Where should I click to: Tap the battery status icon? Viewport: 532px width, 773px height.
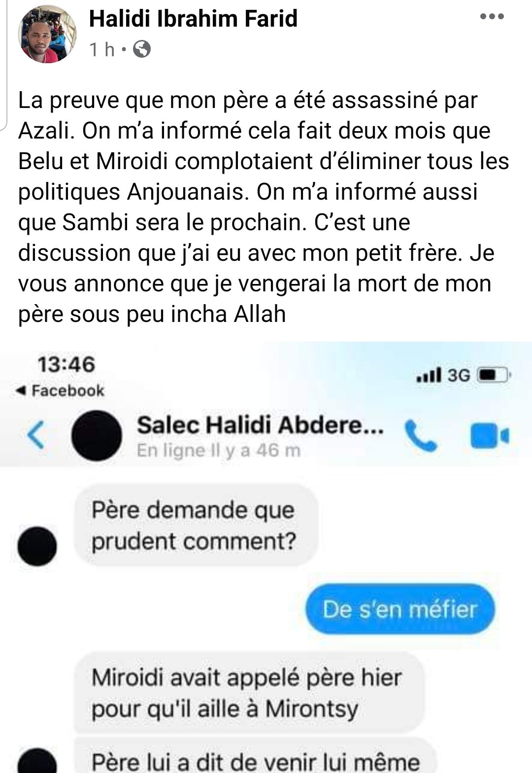[495, 376]
